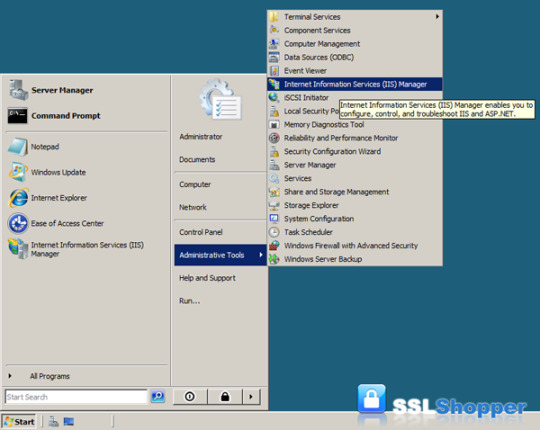
Task: Select Task Scheduler text entry
Action: click(x=308, y=232)
